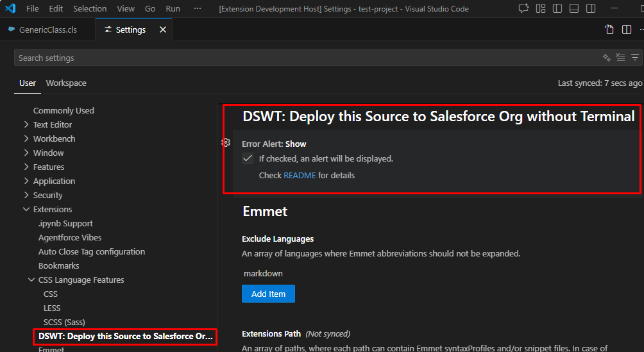The height and width of the screenshot is (352, 644).
Task: Select the Workspace settings tab
Action: click(x=66, y=83)
